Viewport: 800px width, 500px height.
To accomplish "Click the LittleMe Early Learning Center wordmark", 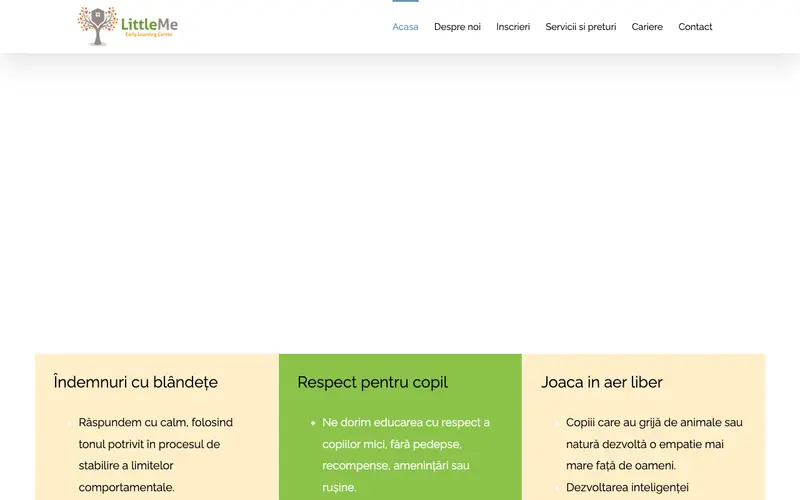I will (x=149, y=27).
